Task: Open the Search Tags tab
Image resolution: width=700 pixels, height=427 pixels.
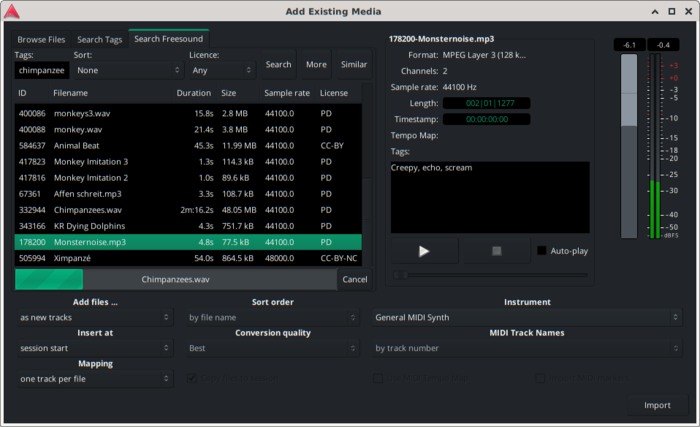Action: (100, 40)
